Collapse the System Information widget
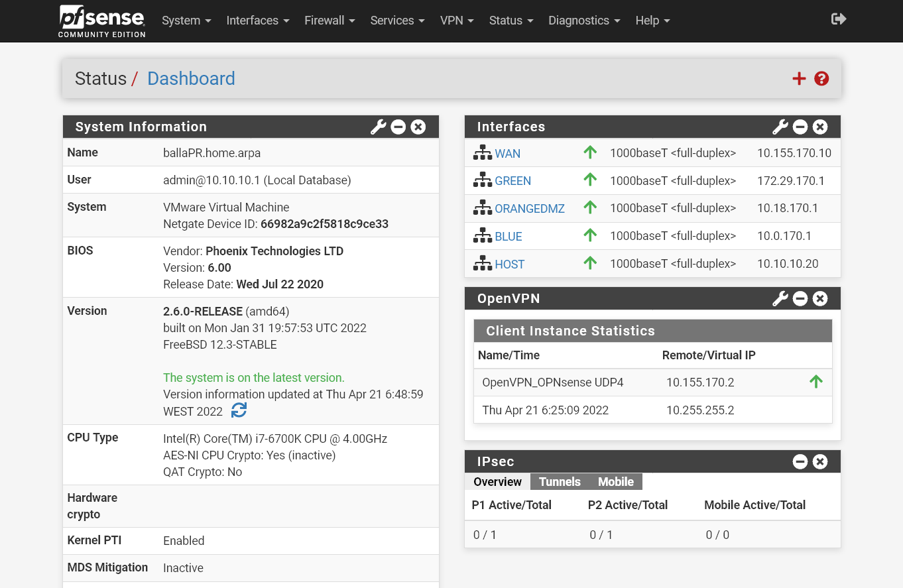The width and height of the screenshot is (903, 588). [398, 127]
